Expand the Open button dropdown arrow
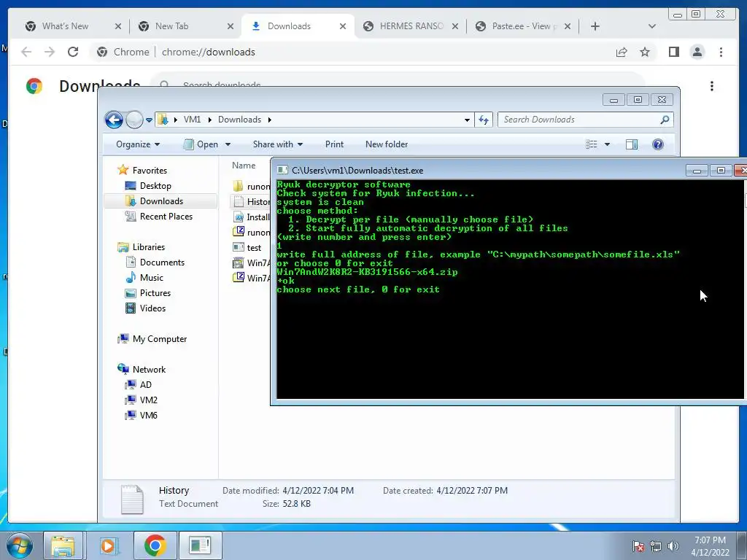 tap(228, 144)
